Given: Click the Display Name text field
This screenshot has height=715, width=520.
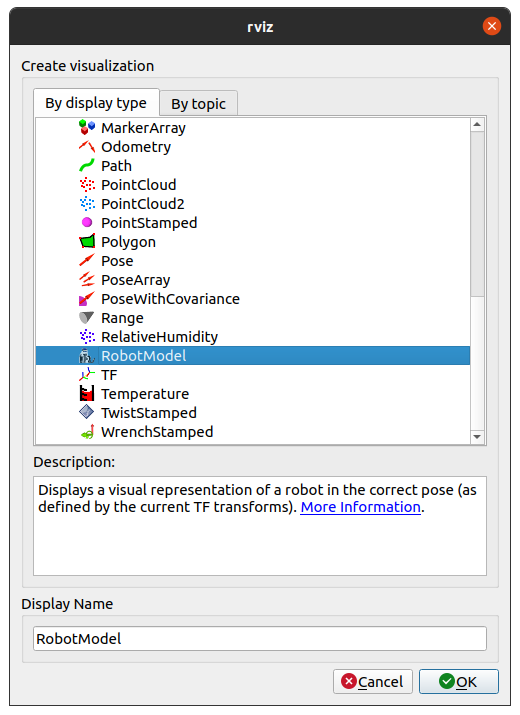Looking at the screenshot, I should 260,638.
